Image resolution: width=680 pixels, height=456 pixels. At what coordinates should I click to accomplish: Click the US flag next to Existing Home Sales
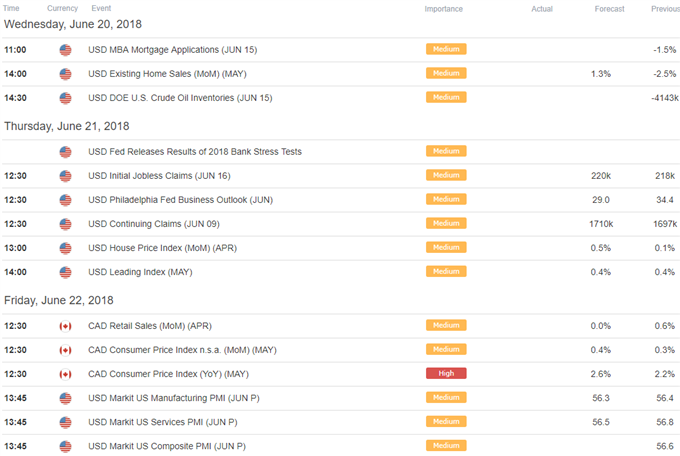click(x=65, y=74)
